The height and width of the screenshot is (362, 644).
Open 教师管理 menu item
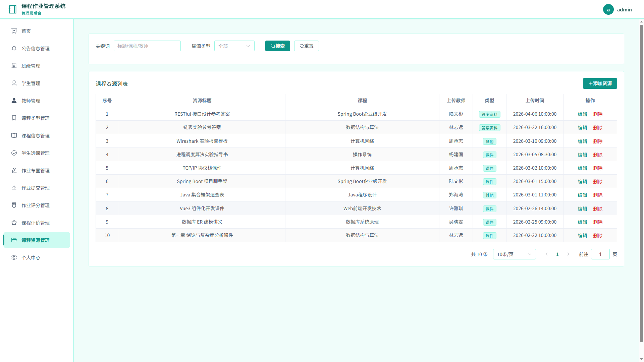tap(37, 101)
